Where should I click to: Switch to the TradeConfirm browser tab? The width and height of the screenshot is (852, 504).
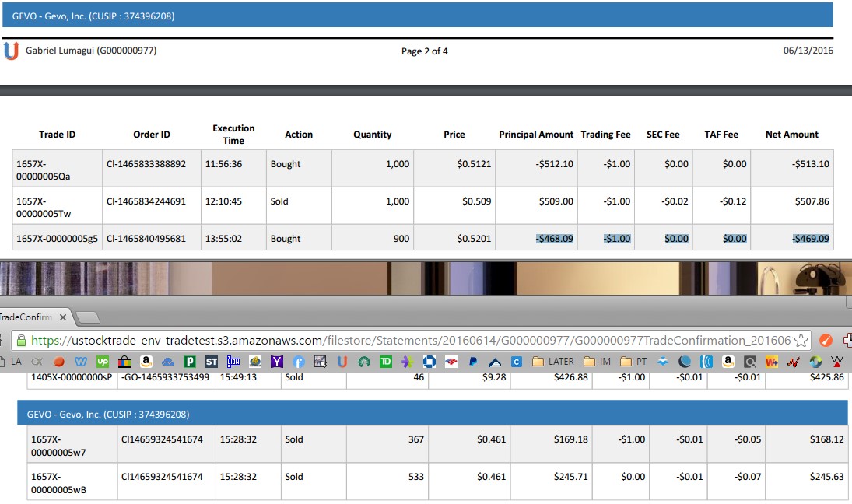point(26,317)
